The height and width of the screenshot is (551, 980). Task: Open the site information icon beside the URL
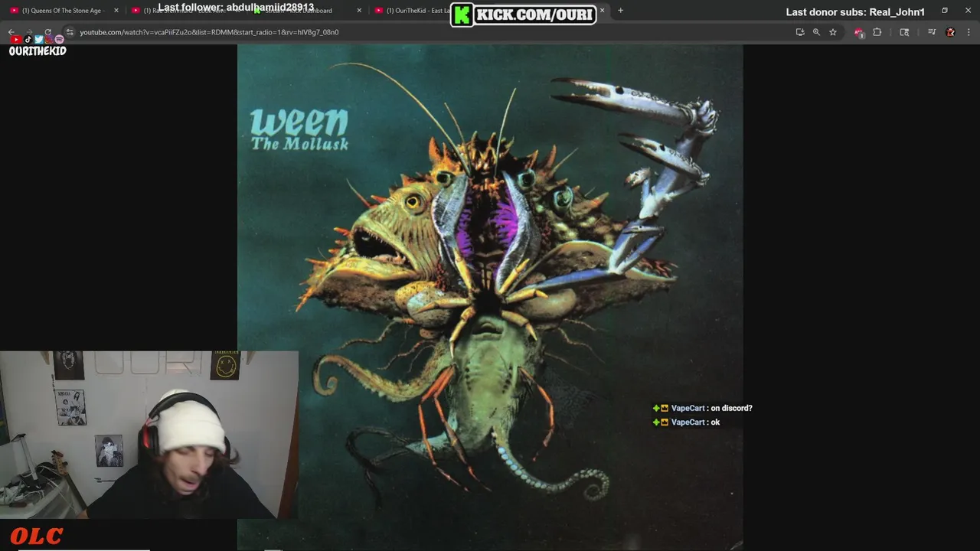click(x=70, y=32)
